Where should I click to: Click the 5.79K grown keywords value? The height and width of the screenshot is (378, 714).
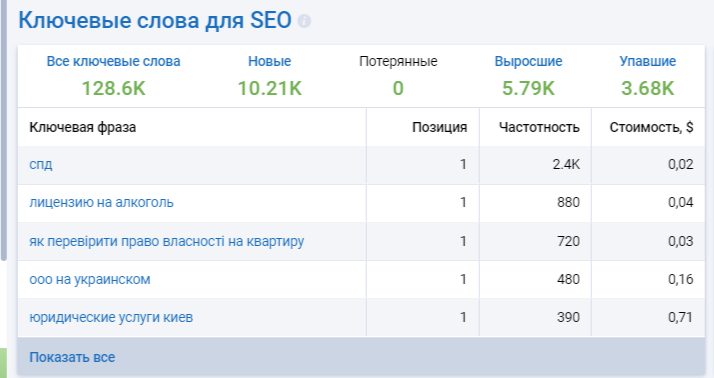tap(528, 88)
